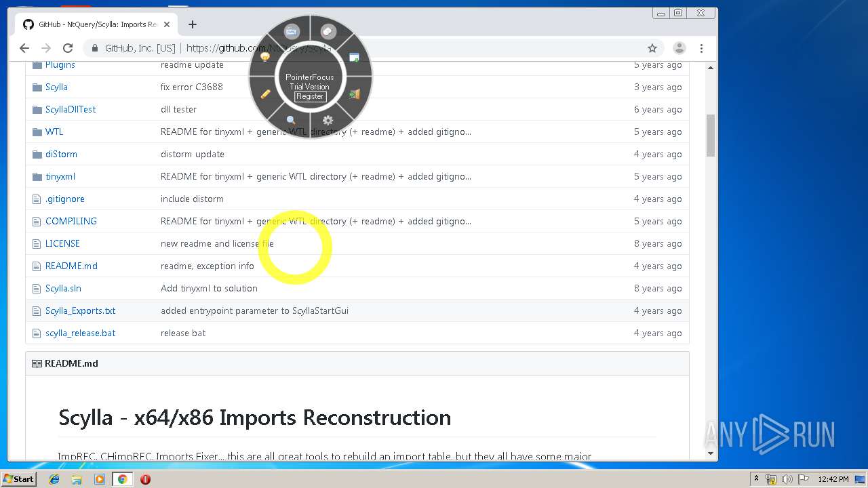Click the volume speaker tray icon
This screenshot has height=488, width=868.
click(x=787, y=479)
